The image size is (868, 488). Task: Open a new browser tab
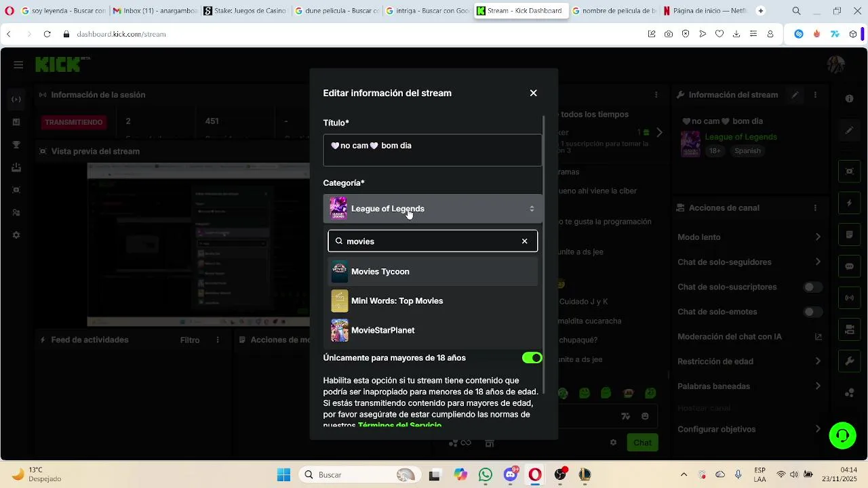click(760, 11)
